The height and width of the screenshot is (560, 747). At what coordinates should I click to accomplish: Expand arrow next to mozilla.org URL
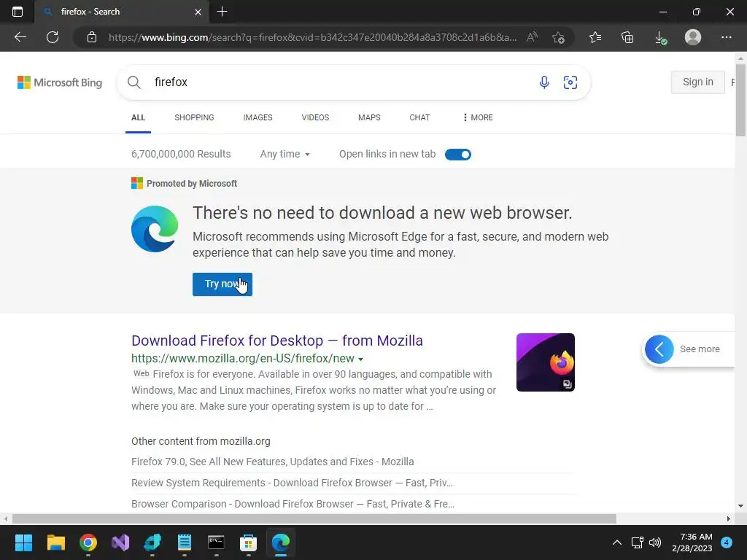coord(360,359)
